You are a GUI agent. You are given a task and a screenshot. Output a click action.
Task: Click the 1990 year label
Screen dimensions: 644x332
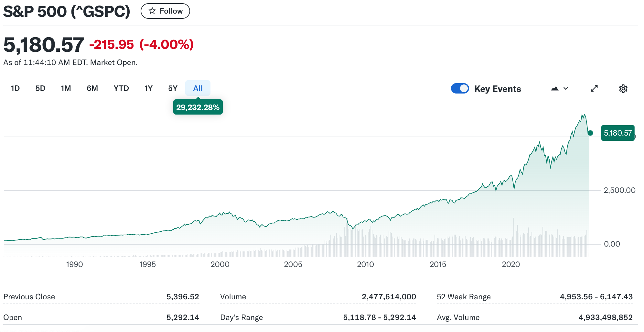point(74,264)
